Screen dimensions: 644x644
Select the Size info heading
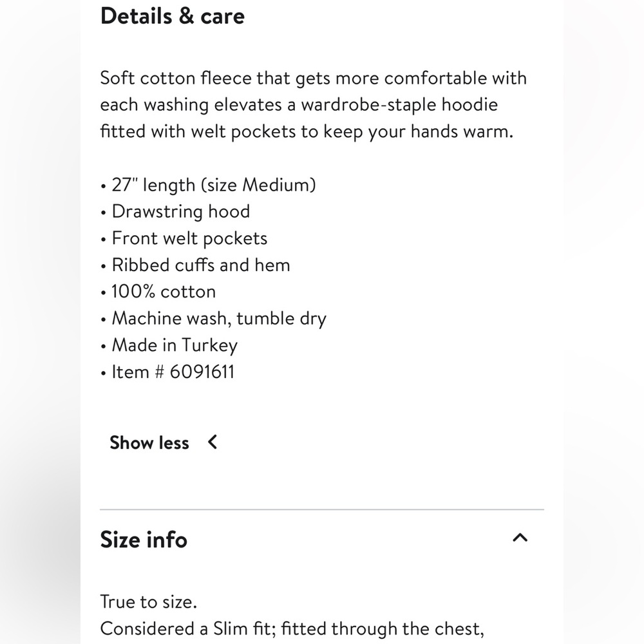pos(144,539)
